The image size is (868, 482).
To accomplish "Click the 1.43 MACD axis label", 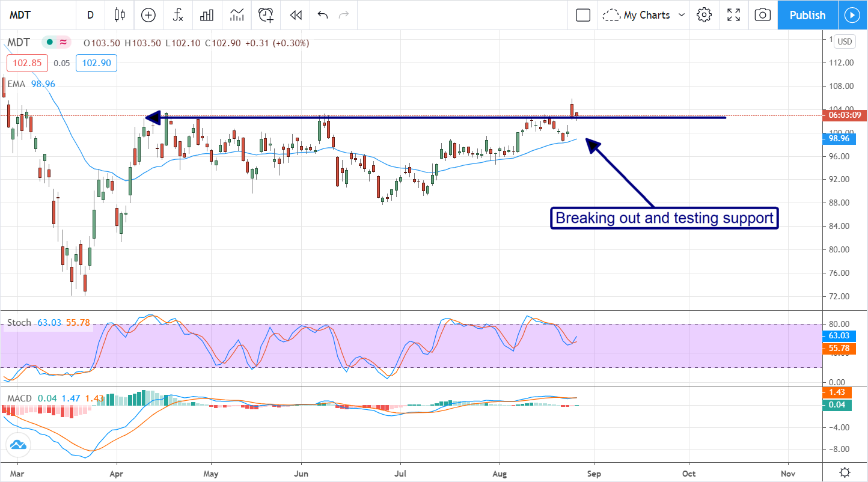I will [x=836, y=392].
